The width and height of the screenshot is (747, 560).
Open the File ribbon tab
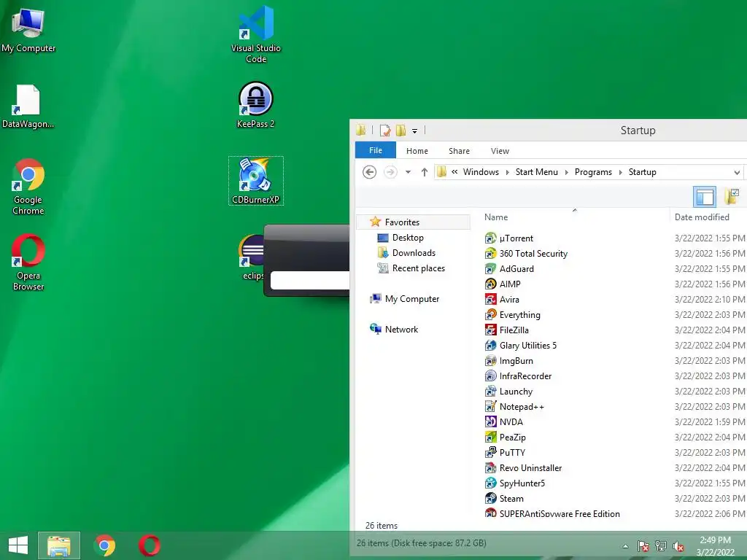pyautogui.click(x=376, y=150)
